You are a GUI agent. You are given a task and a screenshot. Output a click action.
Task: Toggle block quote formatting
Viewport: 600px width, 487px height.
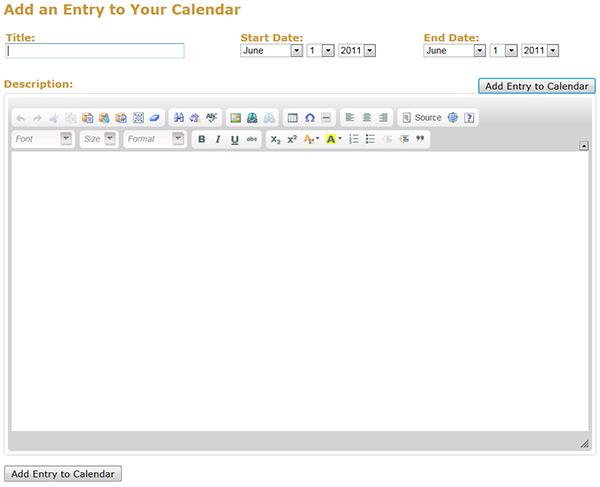pyautogui.click(x=420, y=138)
